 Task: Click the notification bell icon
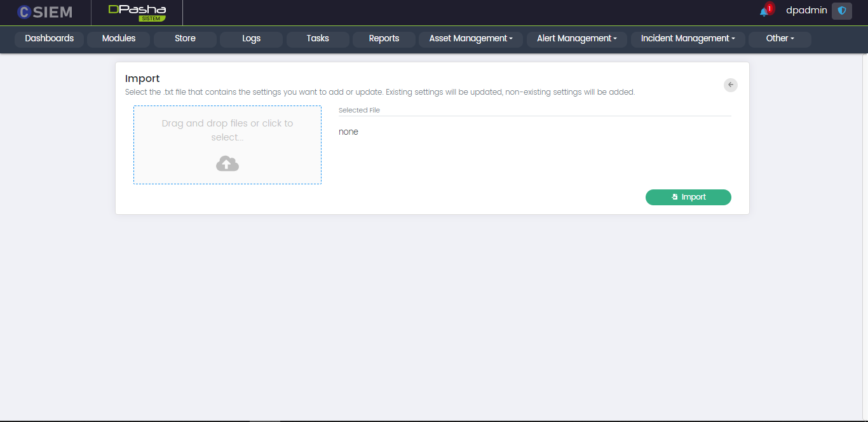click(763, 12)
